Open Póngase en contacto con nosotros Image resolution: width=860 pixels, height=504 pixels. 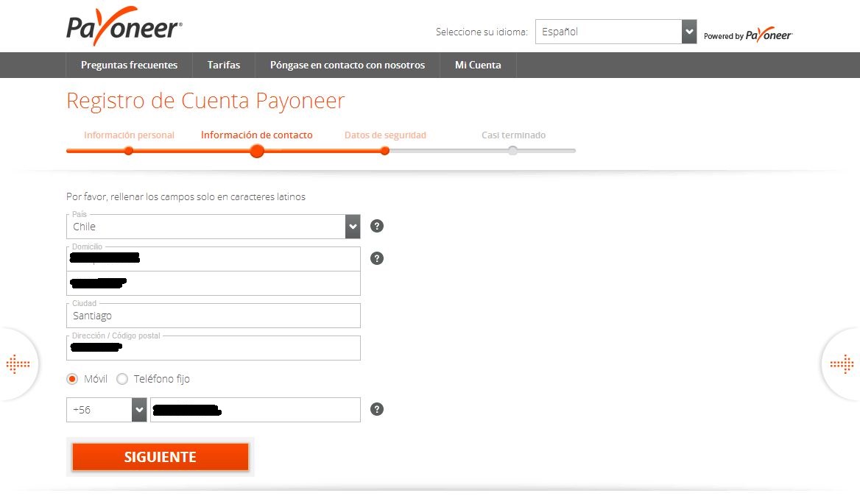tap(347, 65)
